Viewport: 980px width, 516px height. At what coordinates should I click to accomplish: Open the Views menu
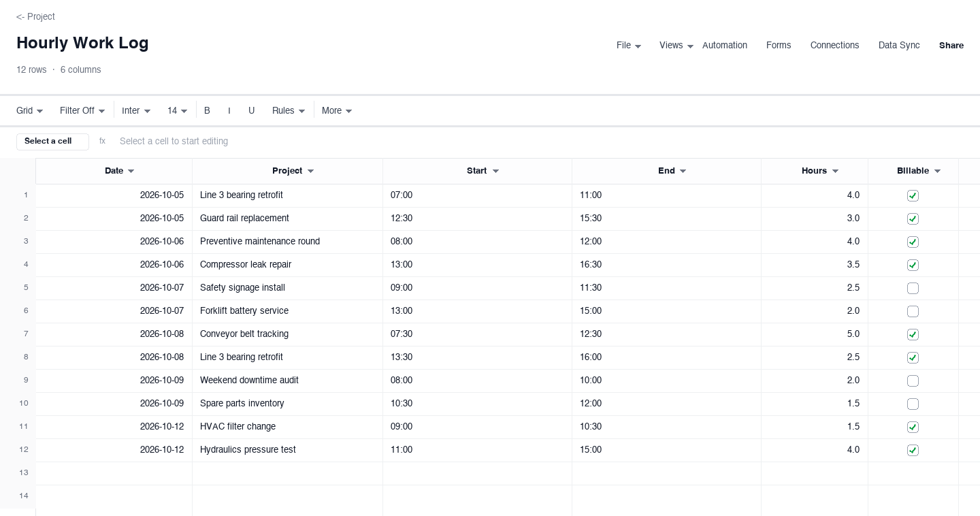[x=676, y=46]
